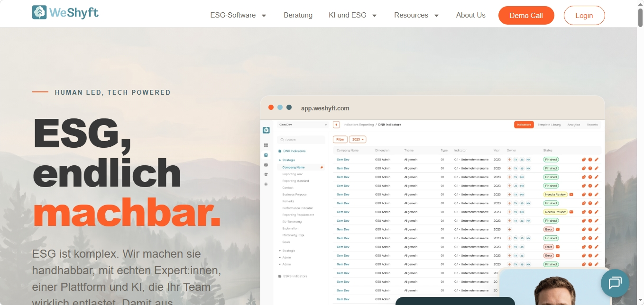The width and height of the screenshot is (644, 305).
Task: Click the Filter button in the app
Action: pyautogui.click(x=340, y=140)
